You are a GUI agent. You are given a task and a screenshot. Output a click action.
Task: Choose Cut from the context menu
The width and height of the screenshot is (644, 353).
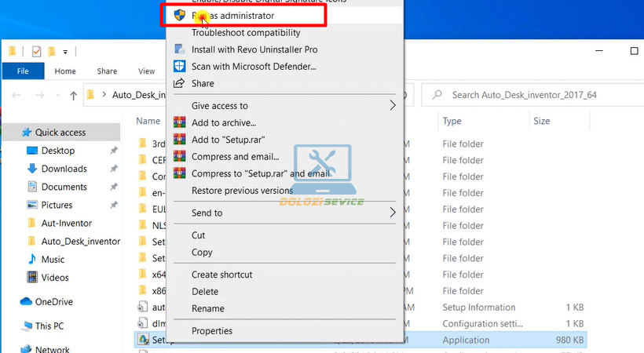[198, 235]
